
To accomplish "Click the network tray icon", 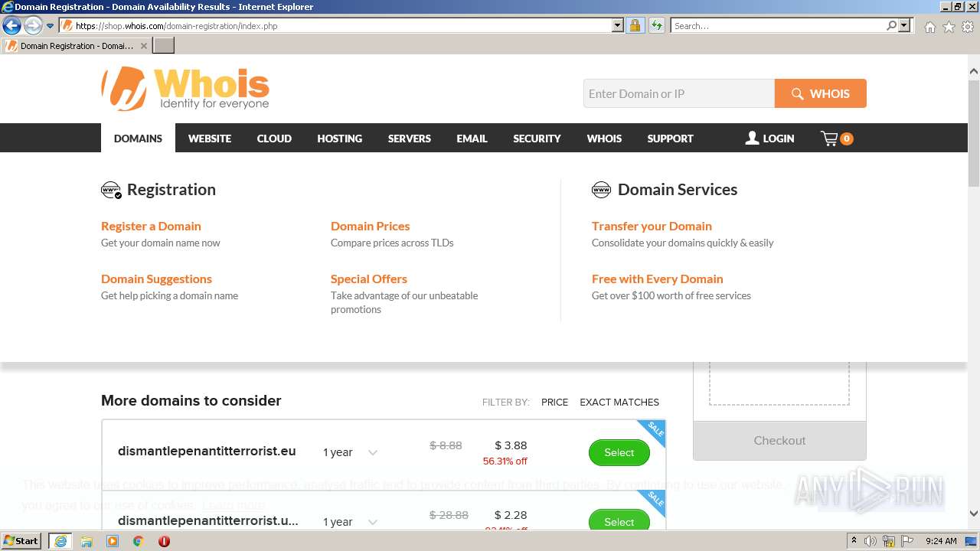I will pyautogui.click(x=889, y=541).
